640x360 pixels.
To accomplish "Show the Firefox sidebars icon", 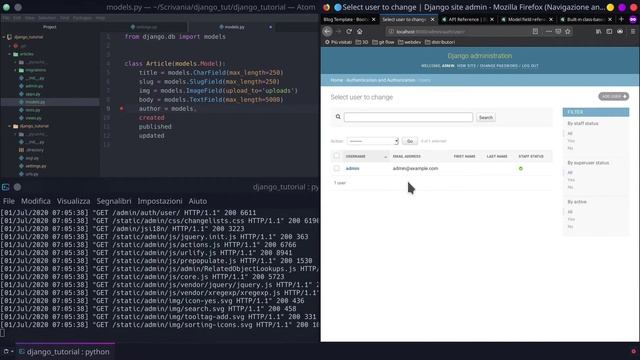I will tap(609, 31).
